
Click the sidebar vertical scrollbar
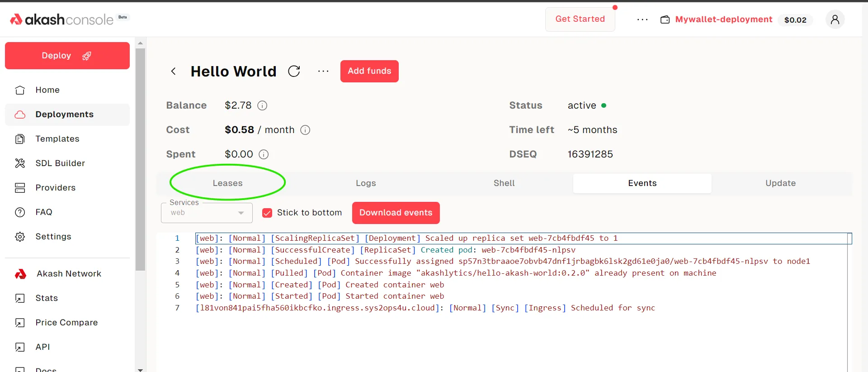140,158
